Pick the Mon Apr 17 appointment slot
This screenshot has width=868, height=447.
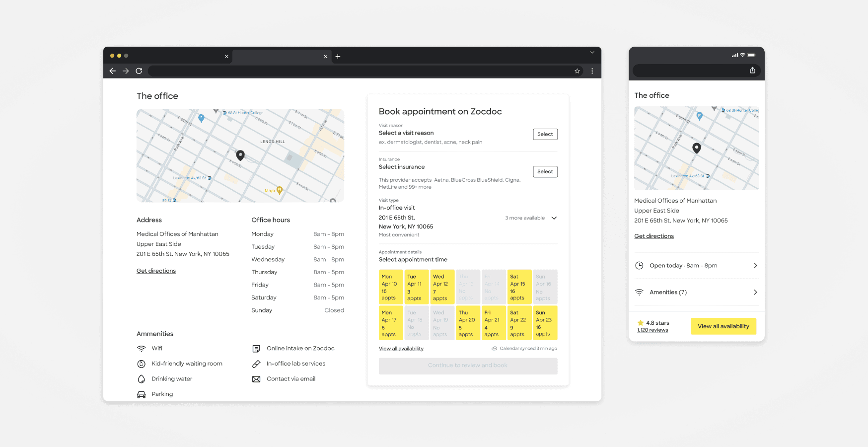(391, 323)
